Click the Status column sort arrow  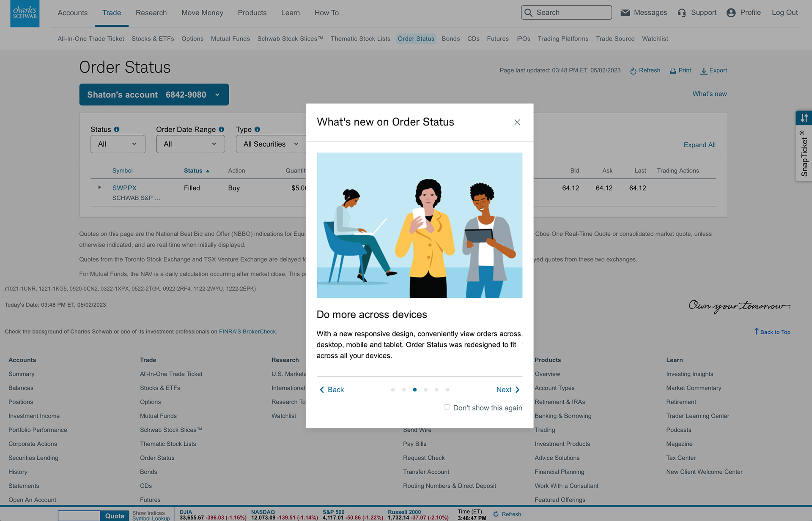coord(208,171)
